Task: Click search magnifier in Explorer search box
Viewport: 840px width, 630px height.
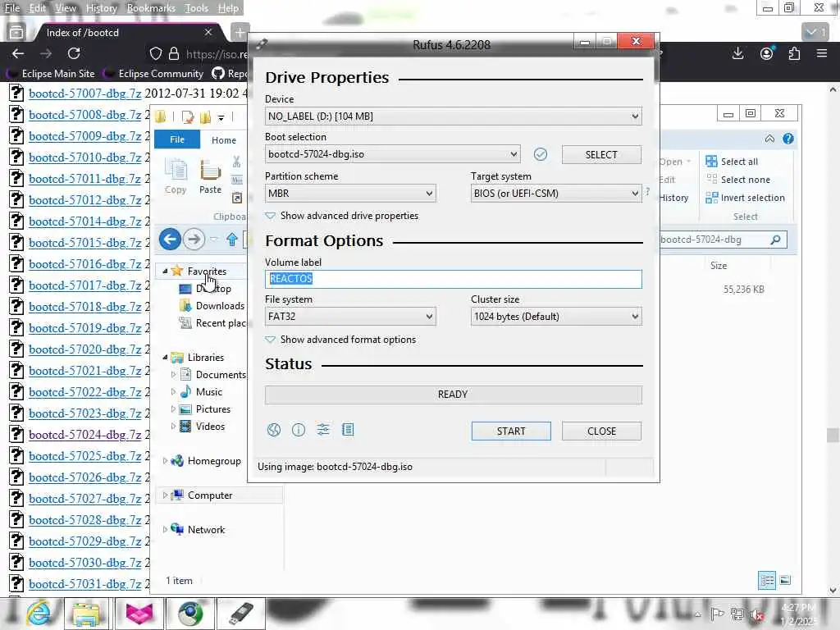Action: (775, 240)
